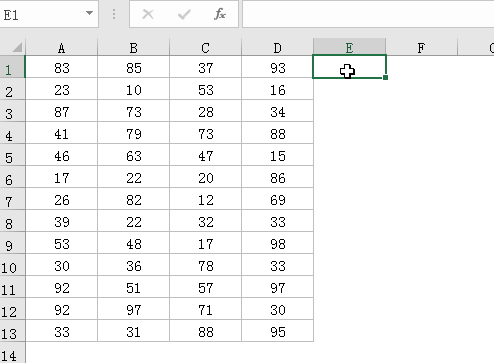Select cell D13 with value 95

277,331
